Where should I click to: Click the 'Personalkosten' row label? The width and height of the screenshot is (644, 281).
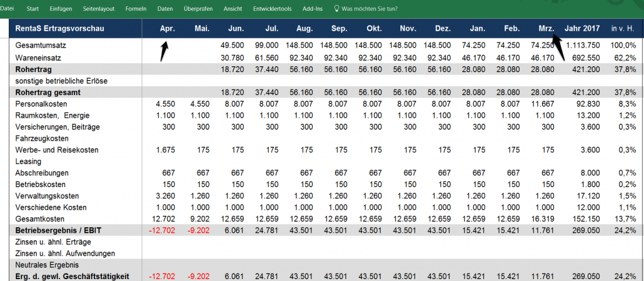pyautogui.click(x=41, y=104)
